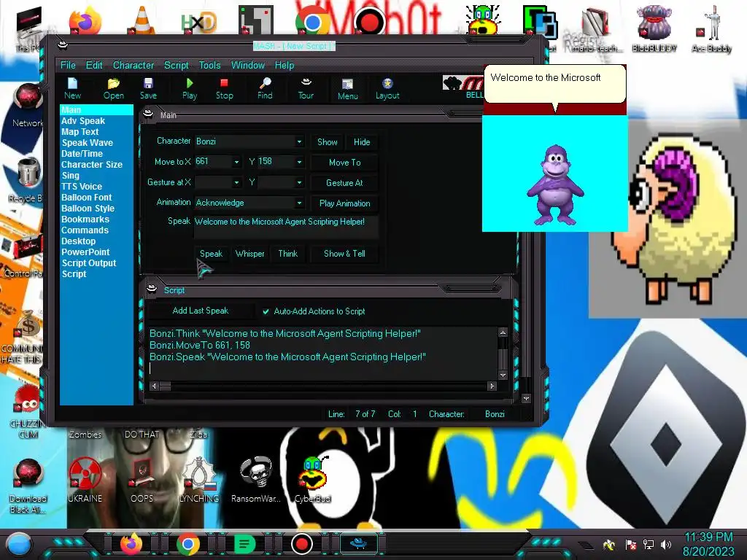747x560 pixels.
Task: Expand the Character Bonzi dropdown
Action: (x=298, y=142)
